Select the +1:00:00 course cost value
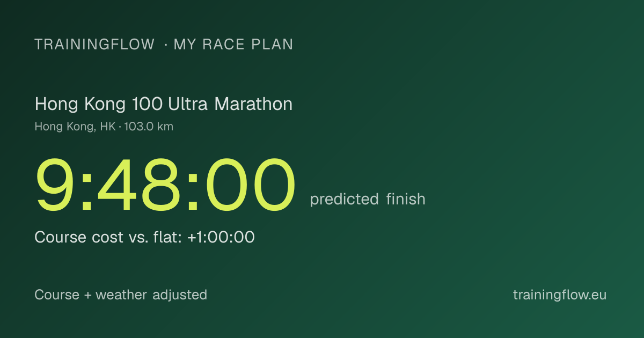The image size is (644, 338). (x=221, y=237)
